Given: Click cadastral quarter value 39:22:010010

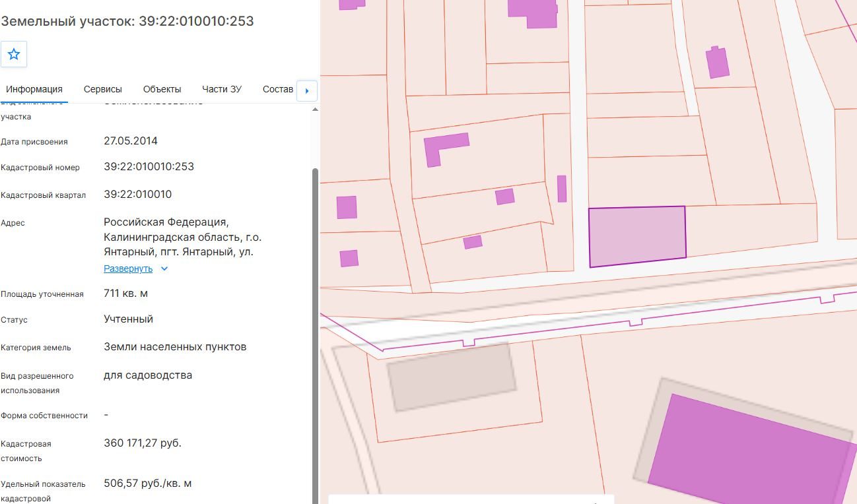Looking at the screenshot, I should pyautogui.click(x=138, y=194).
